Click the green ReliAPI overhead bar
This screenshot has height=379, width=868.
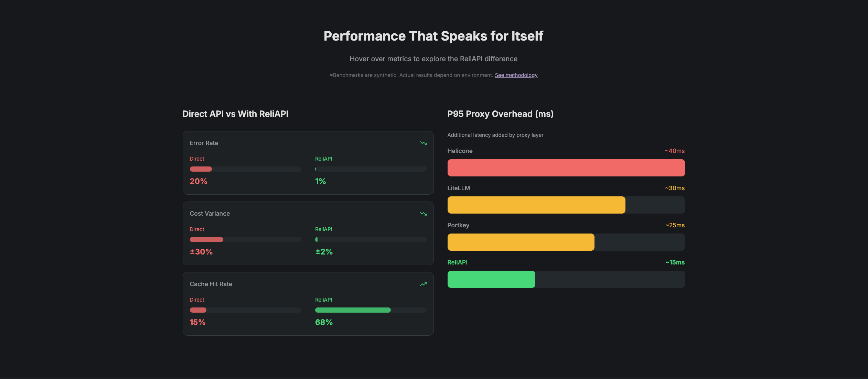click(x=491, y=279)
